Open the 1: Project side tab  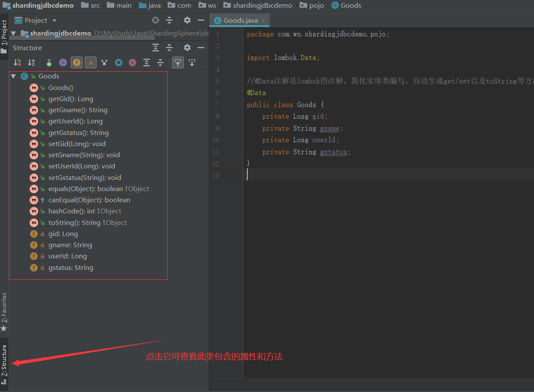tap(4, 37)
